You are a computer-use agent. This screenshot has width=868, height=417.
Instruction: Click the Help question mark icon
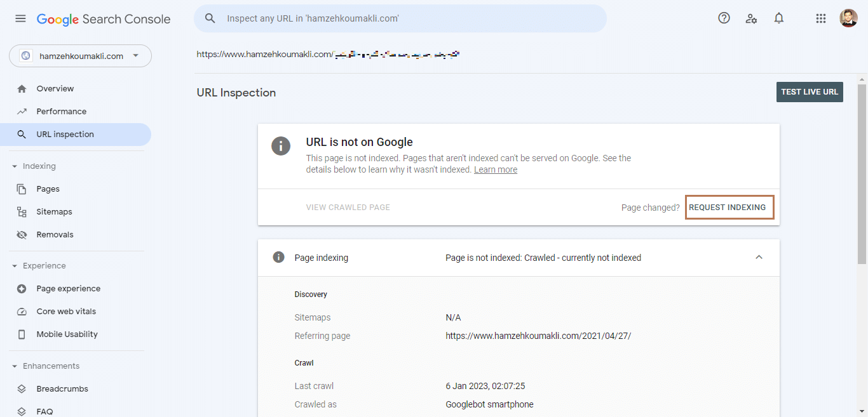[724, 18]
